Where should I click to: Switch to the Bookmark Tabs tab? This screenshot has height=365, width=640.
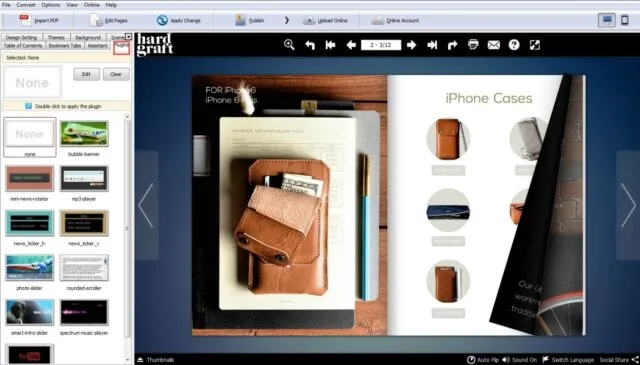click(x=64, y=46)
